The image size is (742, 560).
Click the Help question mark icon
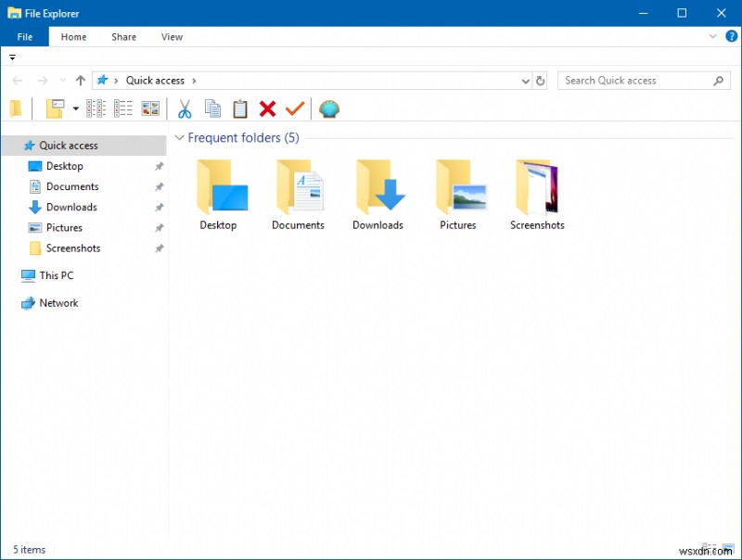coord(732,36)
